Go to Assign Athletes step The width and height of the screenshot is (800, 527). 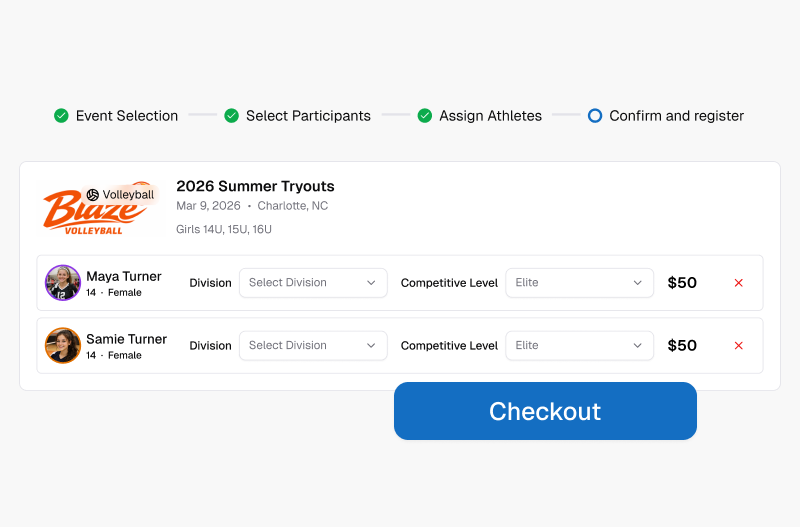[490, 116]
